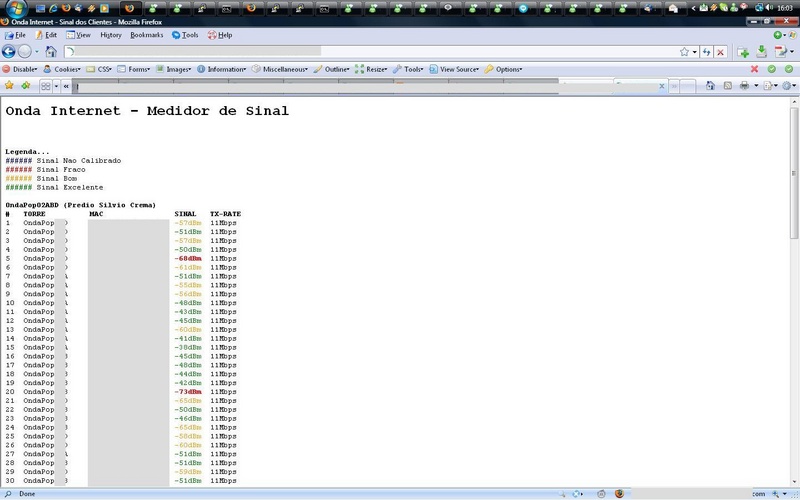Expand the Resize dropdown menu
800x500 pixels.
371,69
